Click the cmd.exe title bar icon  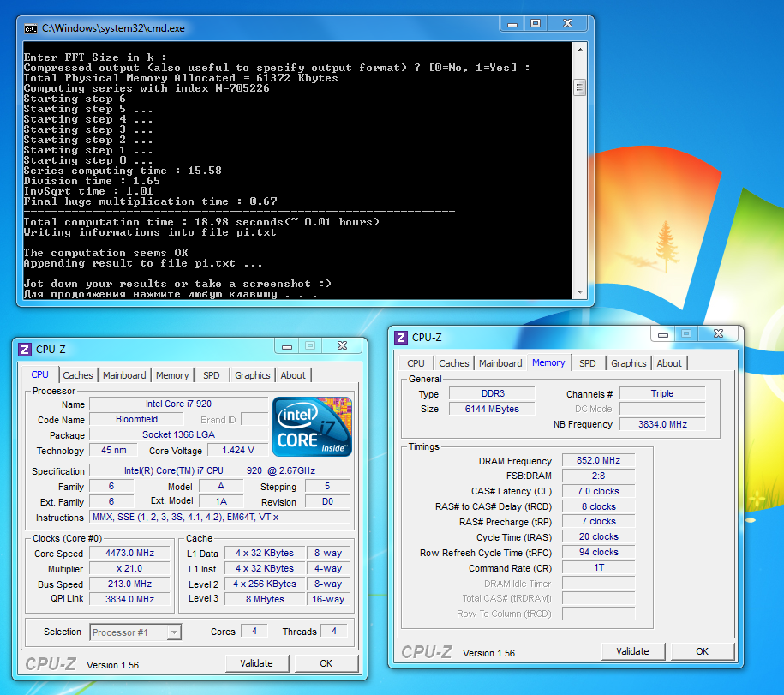click(31, 29)
